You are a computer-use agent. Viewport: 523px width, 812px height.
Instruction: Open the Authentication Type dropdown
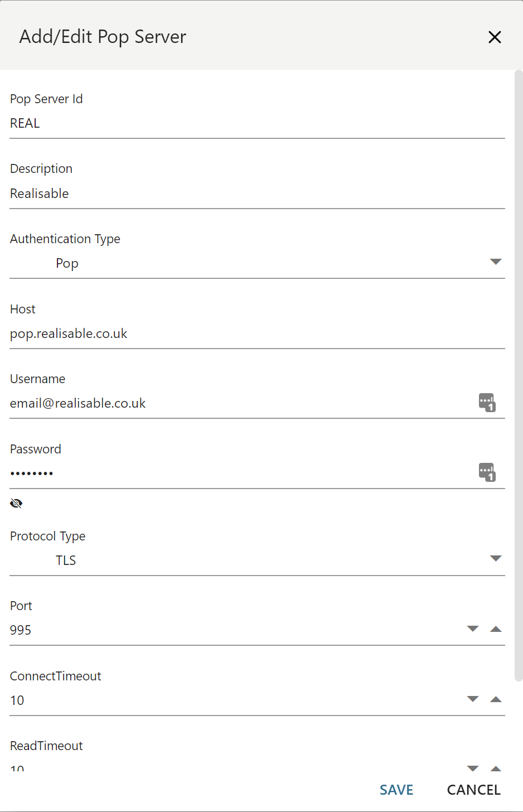coord(495,262)
